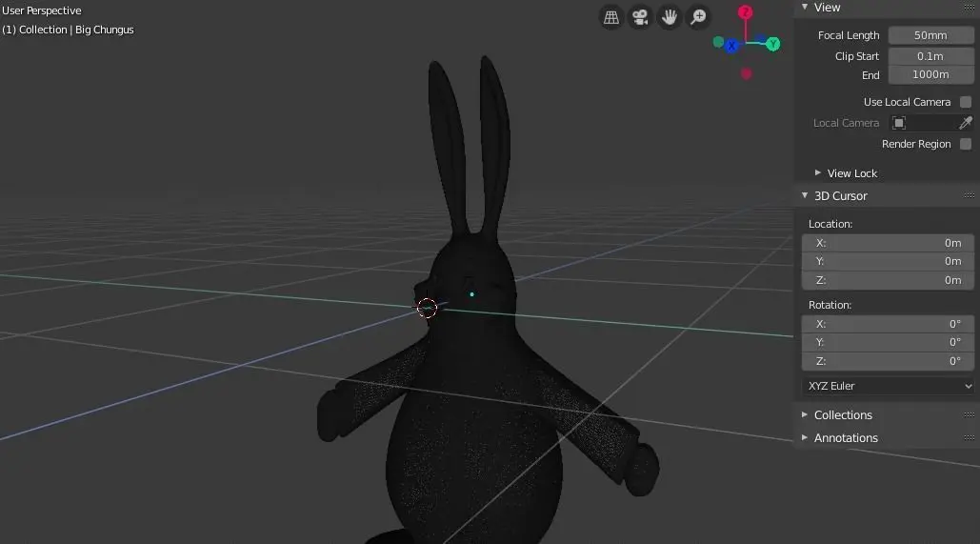Viewport: 980px width, 544px height.
Task: Click the User Perspective label
Action: (x=42, y=10)
